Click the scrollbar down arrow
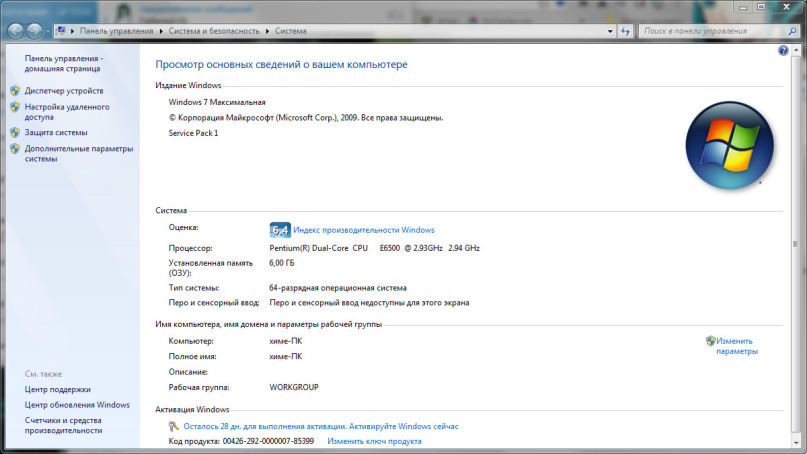Screen dimensions: 807x454 (796, 442)
